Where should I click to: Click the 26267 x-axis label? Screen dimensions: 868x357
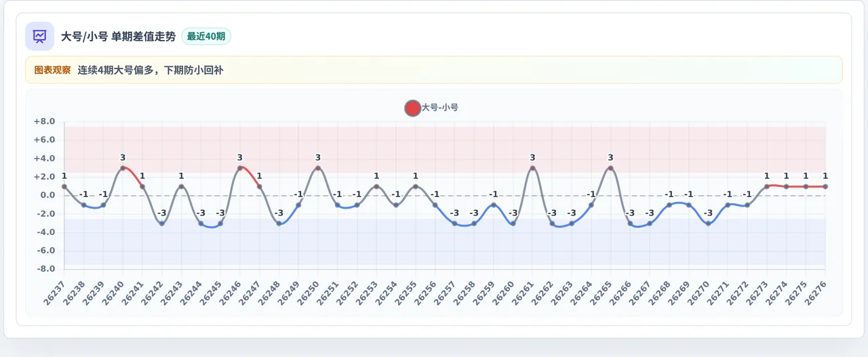pos(640,294)
